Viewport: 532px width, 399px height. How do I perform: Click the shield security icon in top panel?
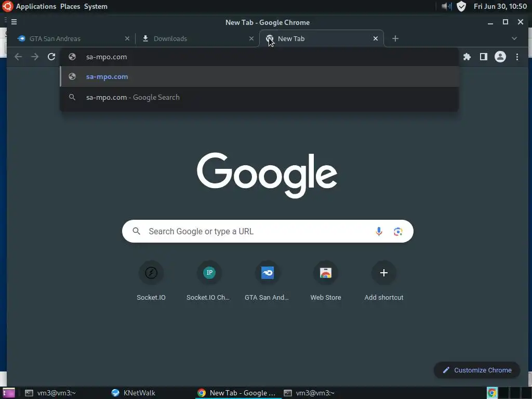pyautogui.click(x=461, y=6)
